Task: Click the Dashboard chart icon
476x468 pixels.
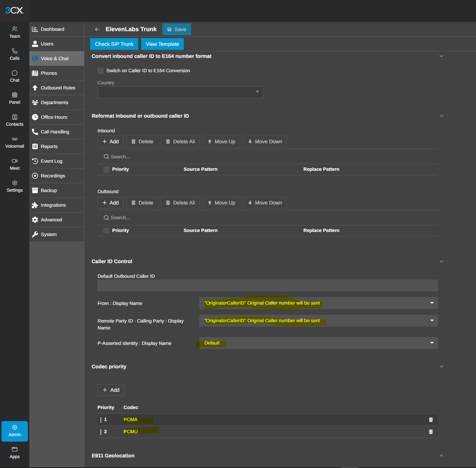Action: (x=35, y=29)
